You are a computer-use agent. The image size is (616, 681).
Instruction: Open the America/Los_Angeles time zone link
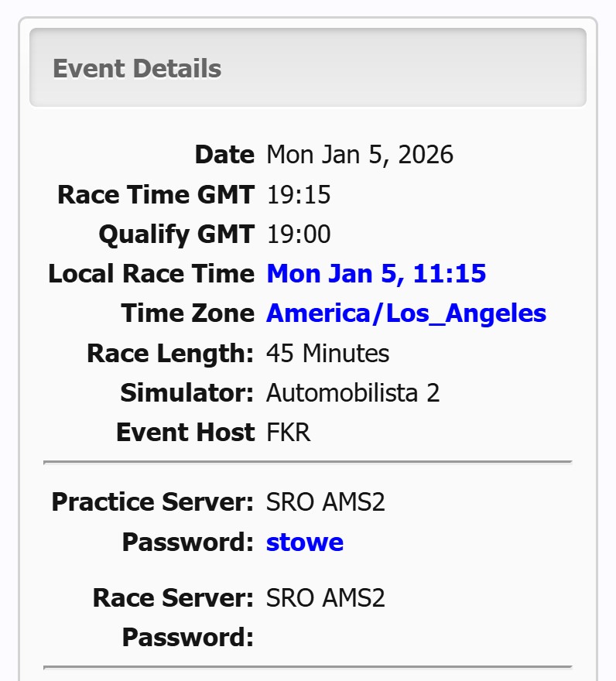click(406, 313)
